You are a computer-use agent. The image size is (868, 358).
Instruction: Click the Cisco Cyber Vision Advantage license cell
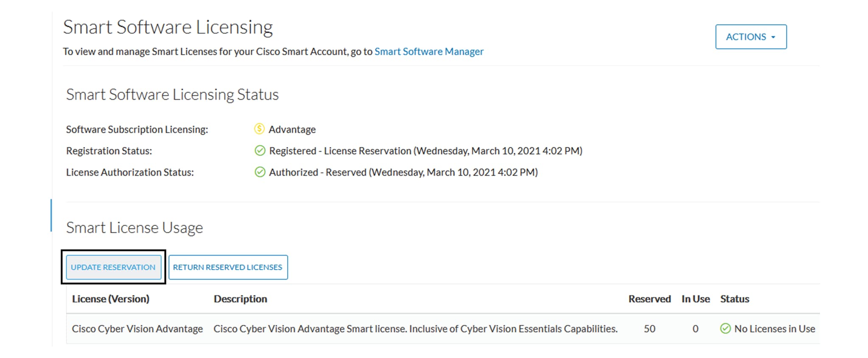tap(137, 329)
